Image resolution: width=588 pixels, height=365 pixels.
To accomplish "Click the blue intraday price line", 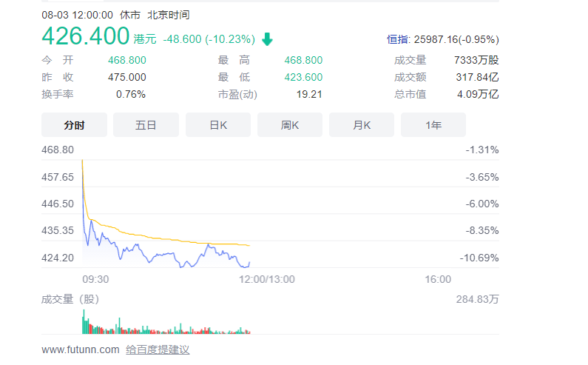I will pyautogui.click(x=148, y=255).
